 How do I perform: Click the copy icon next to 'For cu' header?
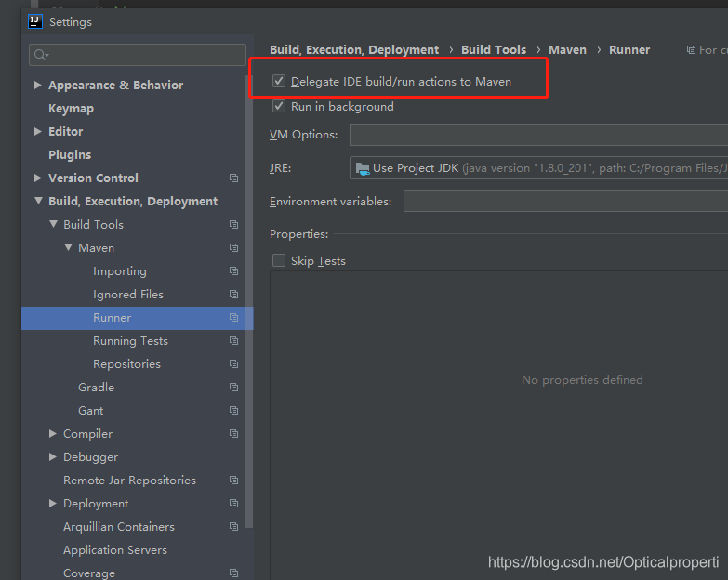[691, 49]
